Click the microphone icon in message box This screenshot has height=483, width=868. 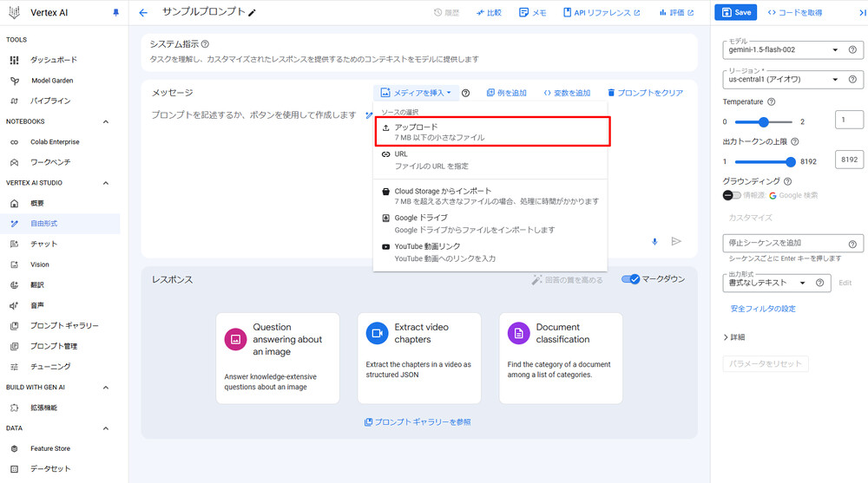[x=654, y=241]
